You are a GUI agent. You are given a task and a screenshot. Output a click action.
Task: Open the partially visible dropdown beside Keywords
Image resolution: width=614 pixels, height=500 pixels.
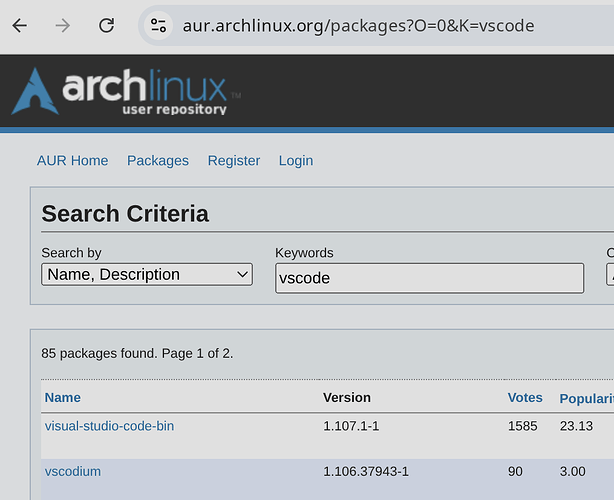pyautogui.click(x=610, y=274)
